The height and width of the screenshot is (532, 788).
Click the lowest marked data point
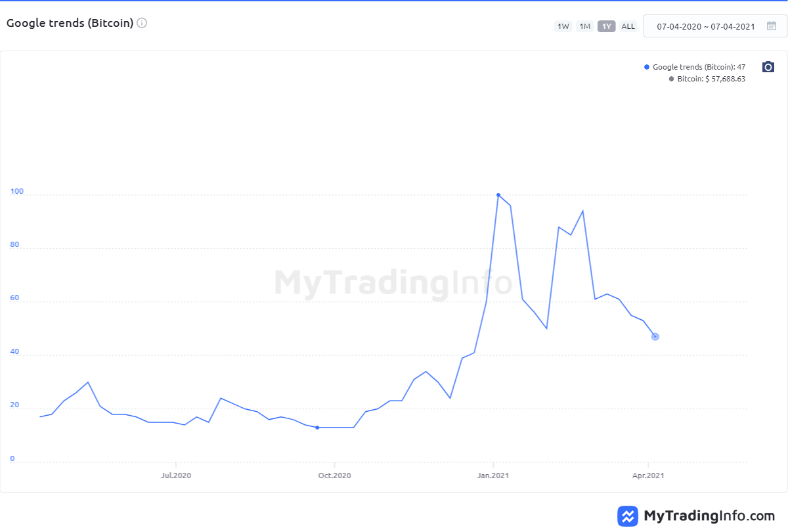pos(317,428)
